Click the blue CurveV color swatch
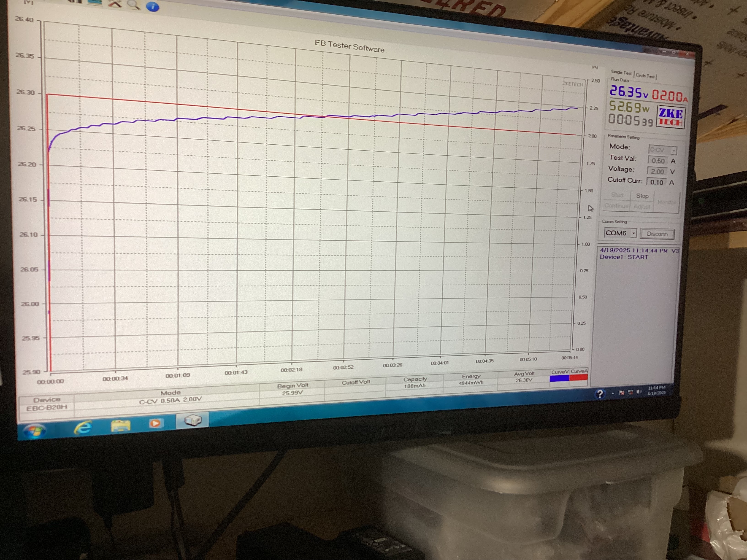The width and height of the screenshot is (747, 560). coord(559,378)
